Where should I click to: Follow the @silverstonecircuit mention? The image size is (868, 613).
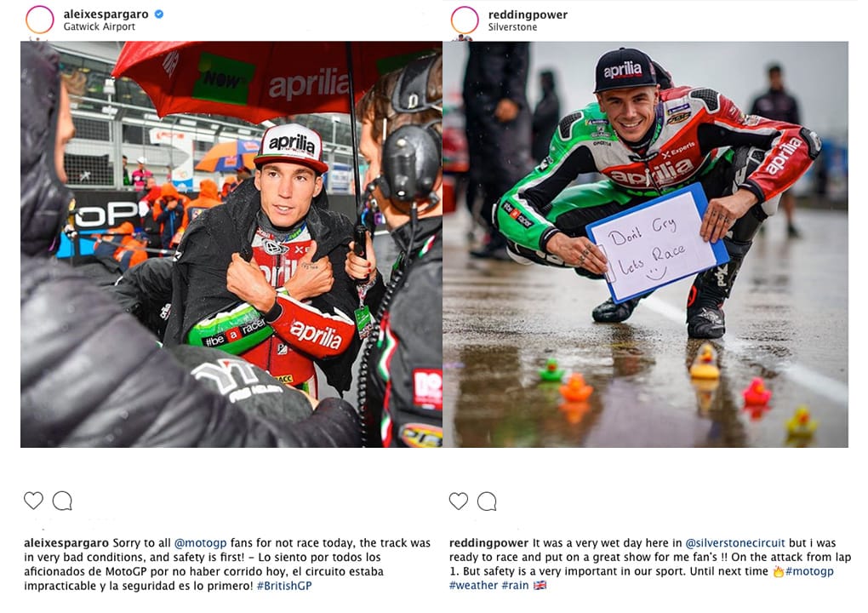pos(735,543)
